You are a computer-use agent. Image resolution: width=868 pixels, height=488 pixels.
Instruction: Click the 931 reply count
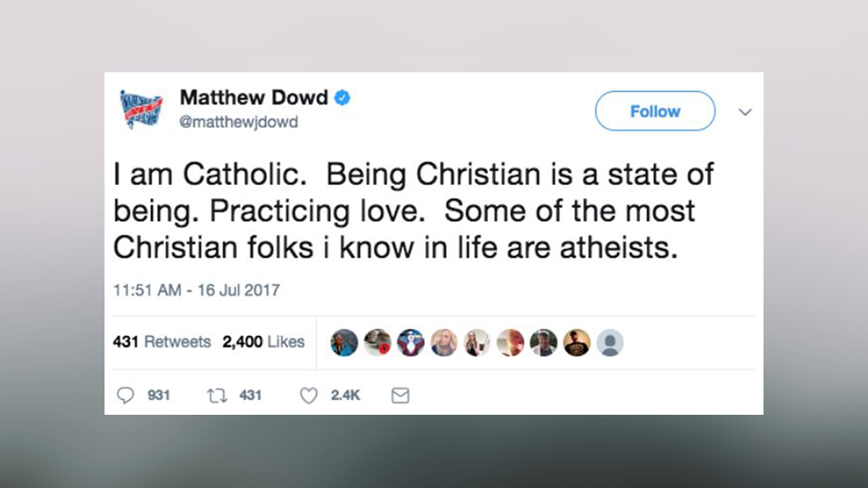[x=158, y=395]
